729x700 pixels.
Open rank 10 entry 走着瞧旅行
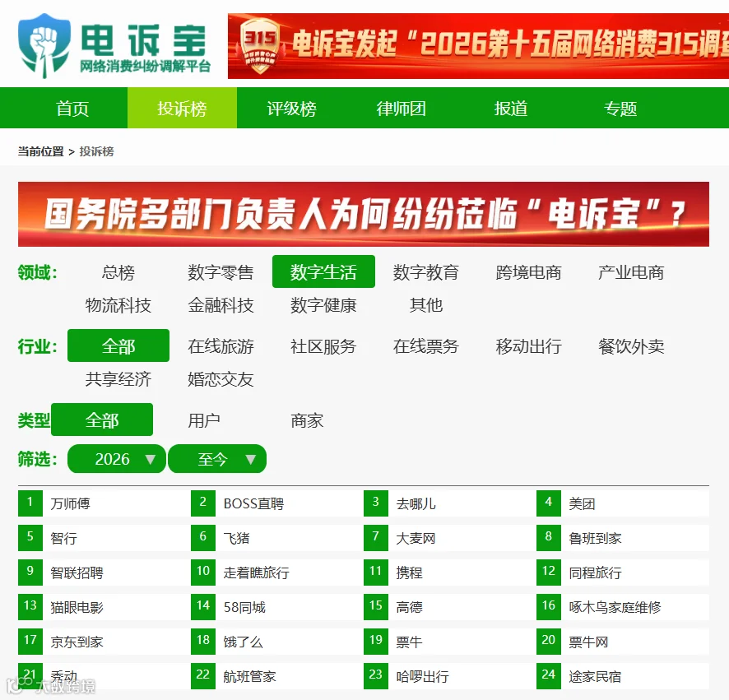[x=256, y=573]
